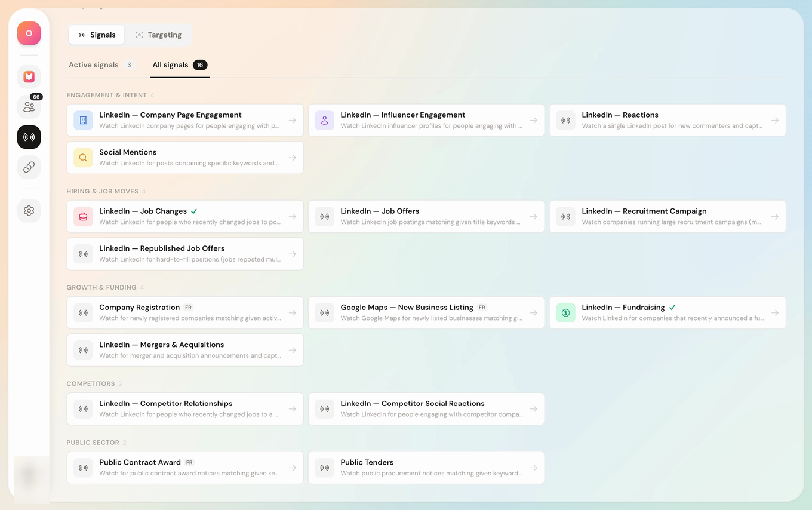Viewport: 812px width, 510px height.
Task: Click the green checkmark next to Fundraising
Action: [x=672, y=308]
